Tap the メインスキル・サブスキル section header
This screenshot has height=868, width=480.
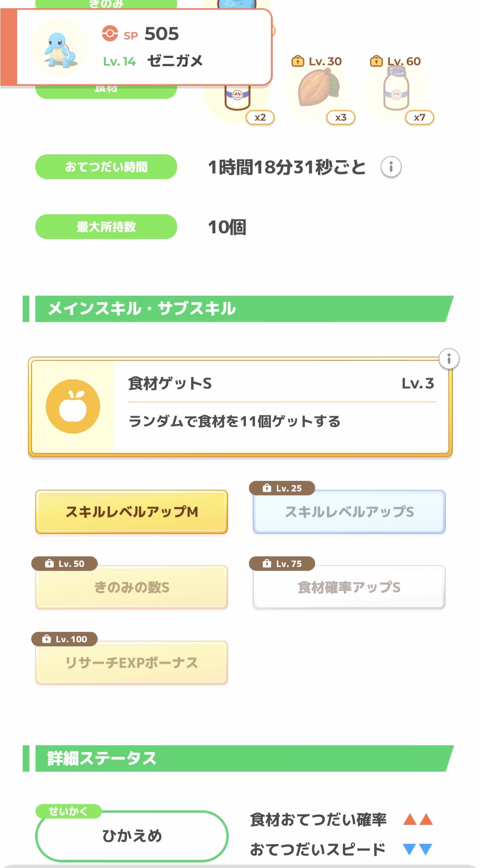(x=238, y=309)
